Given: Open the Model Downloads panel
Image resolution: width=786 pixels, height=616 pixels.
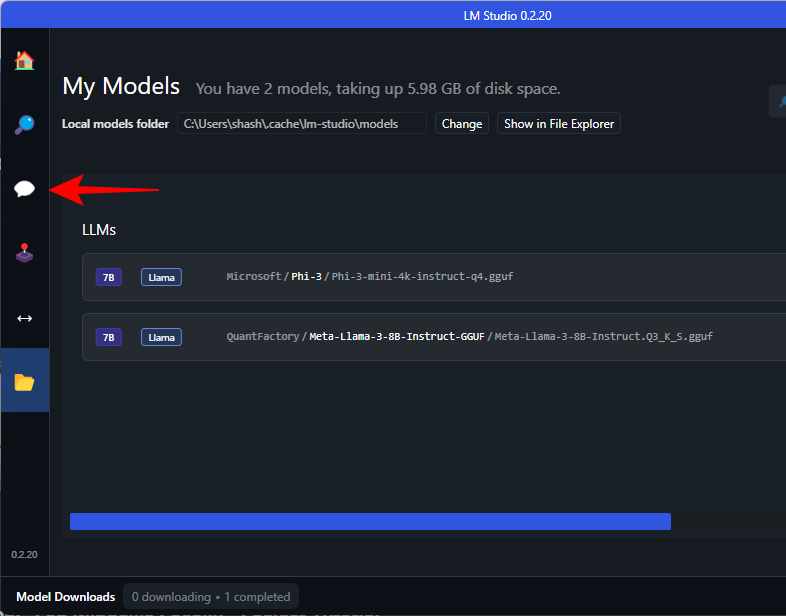Looking at the screenshot, I should click(x=66, y=596).
